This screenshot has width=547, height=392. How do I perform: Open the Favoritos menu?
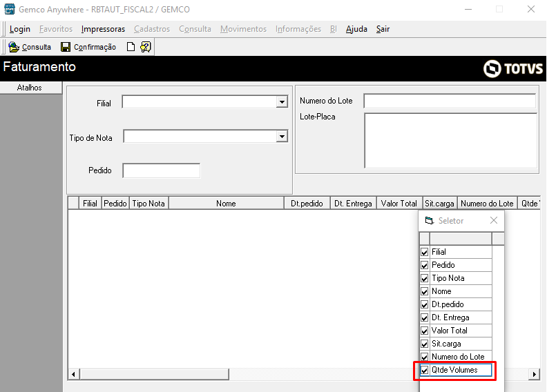[56, 29]
